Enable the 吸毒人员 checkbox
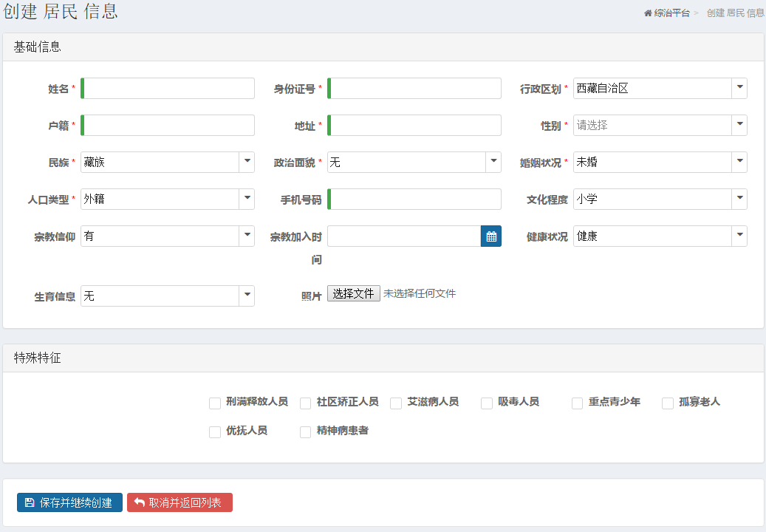The height and width of the screenshot is (532, 766). click(487, 403)
